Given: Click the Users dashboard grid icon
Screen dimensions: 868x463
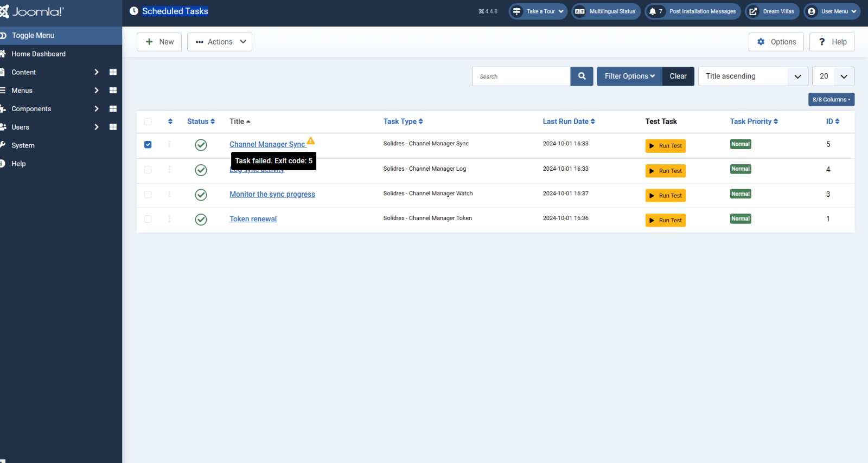Looking at the screenshot, I should click(113, 127).
